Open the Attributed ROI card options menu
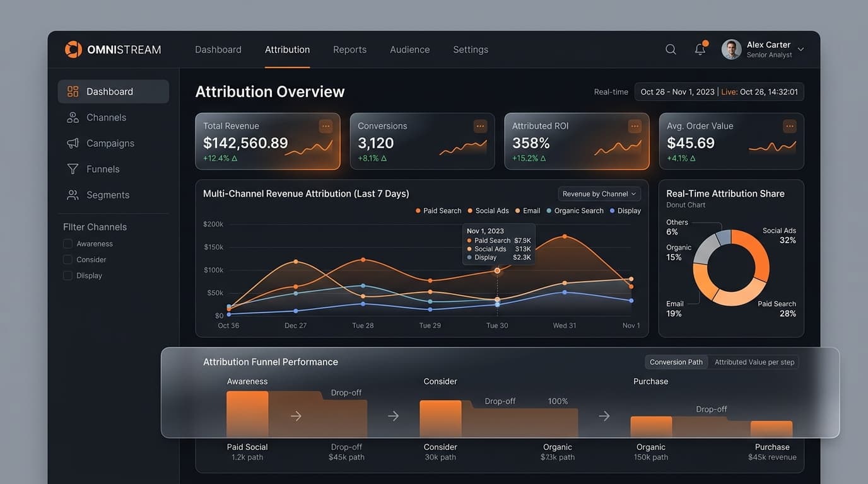Viewport: 868px width, 484px height. [635, 126]
